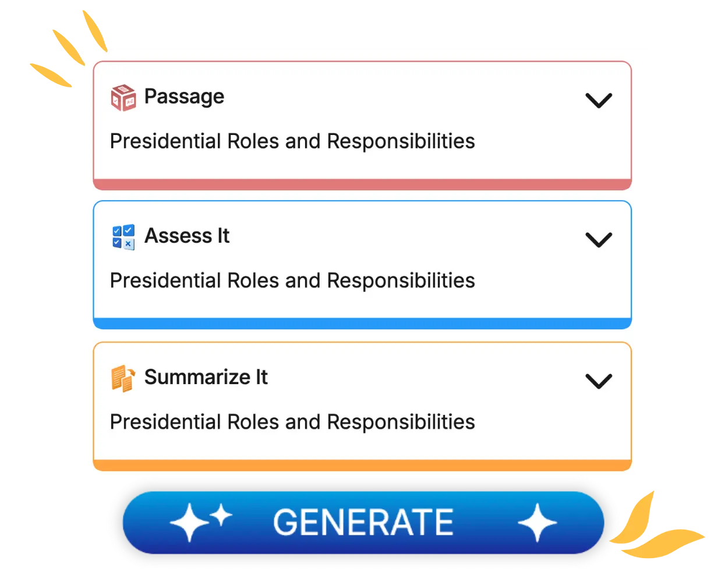Select the Passage heading label

point(184,97)
